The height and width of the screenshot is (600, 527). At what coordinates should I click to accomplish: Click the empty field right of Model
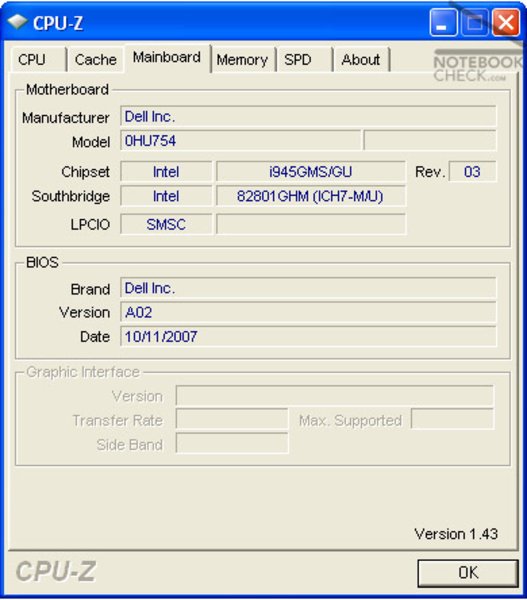tap(430, 141)
